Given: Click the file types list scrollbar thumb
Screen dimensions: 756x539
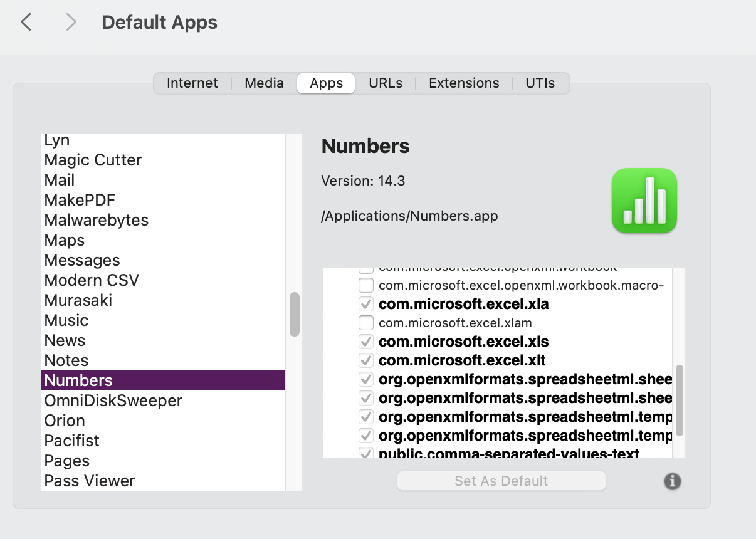Looking at the screenshot, I should [x=680, y=401].
